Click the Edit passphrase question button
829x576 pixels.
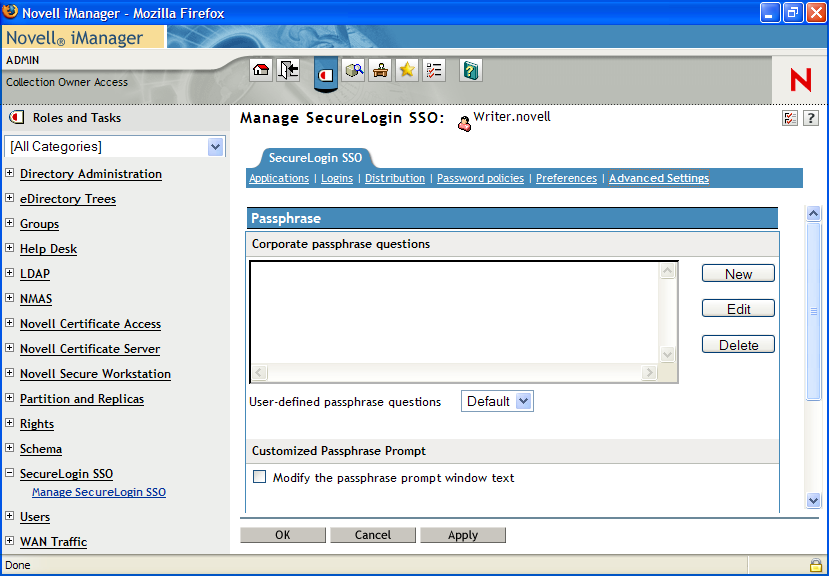738,309
